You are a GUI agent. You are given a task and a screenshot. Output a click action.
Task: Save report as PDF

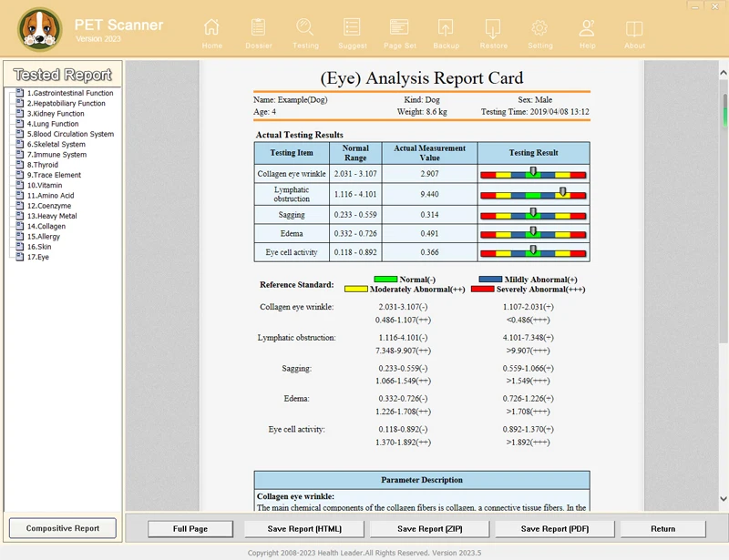coord(556,528)
